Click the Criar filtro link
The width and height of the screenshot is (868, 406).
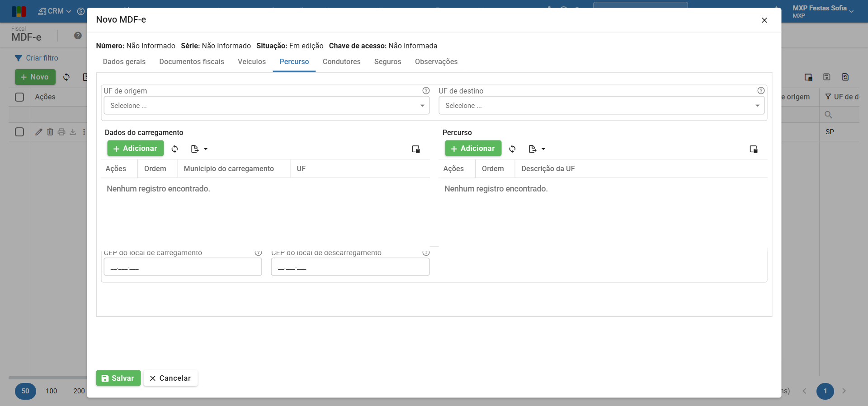point(42,58)
